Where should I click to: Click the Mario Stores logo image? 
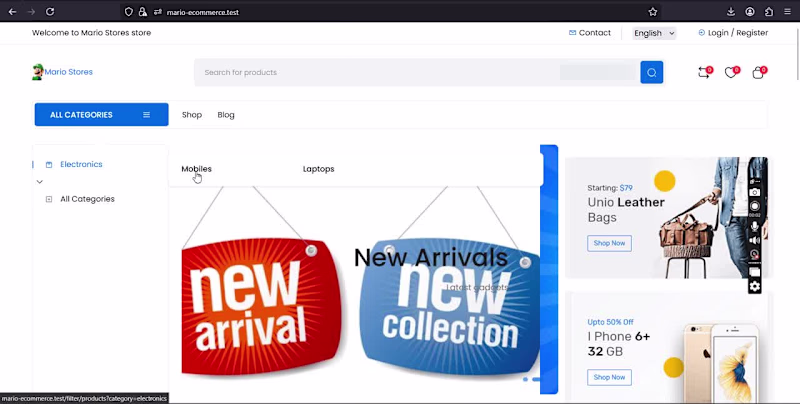(x=37, y=72)
